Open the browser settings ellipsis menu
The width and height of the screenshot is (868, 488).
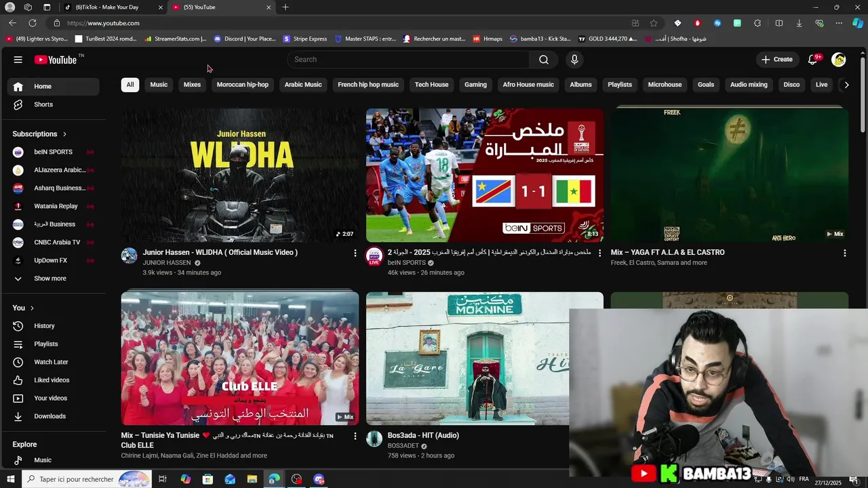[x=839, y=23]
